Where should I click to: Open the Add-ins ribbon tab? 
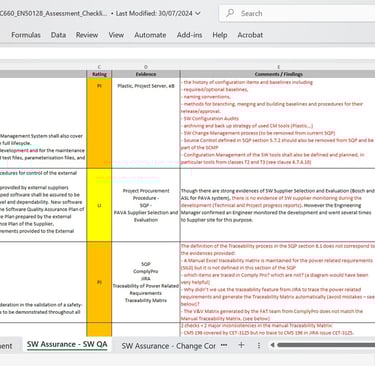tap(189, 35)
